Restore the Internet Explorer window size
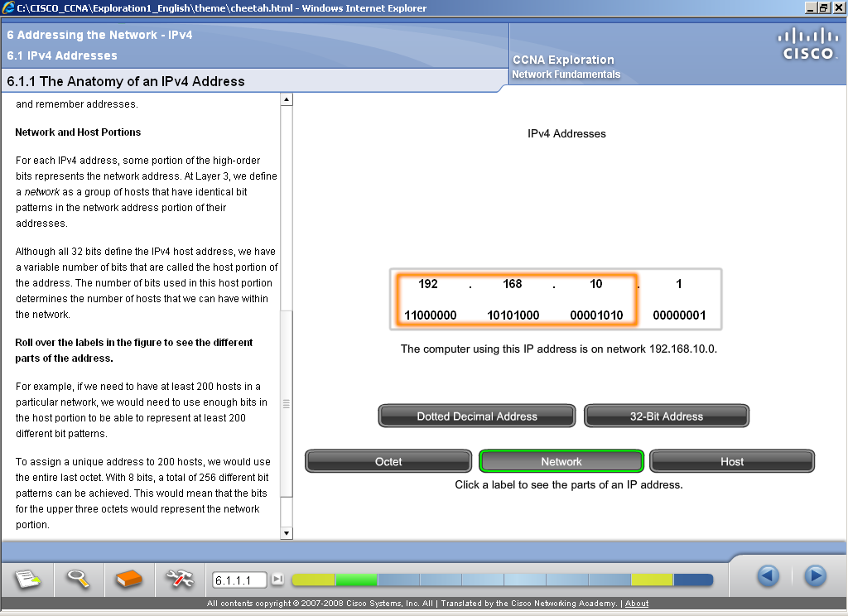Image resolution: width=848 pixels, height=616 pixels. point(824,7)
